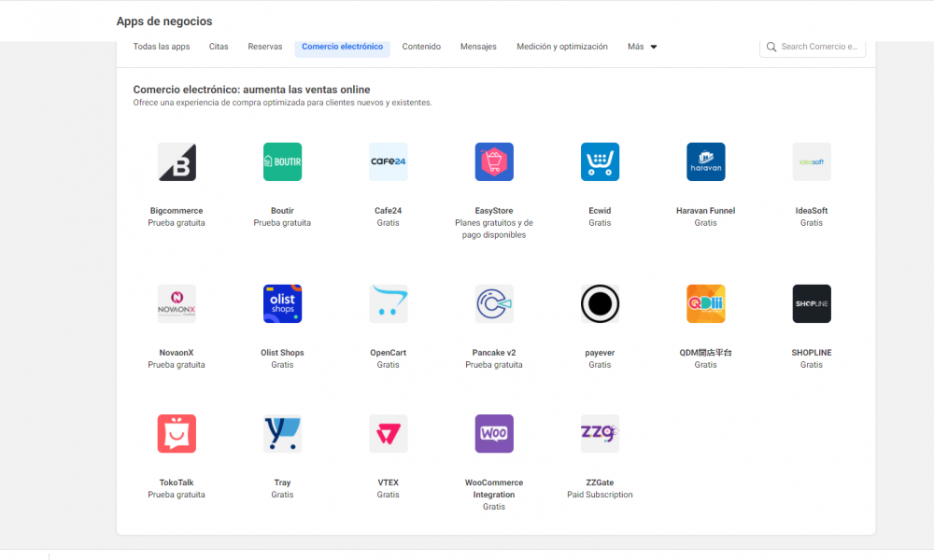
Task: Open the Medición y optimización tab
Action: point(562,47)
